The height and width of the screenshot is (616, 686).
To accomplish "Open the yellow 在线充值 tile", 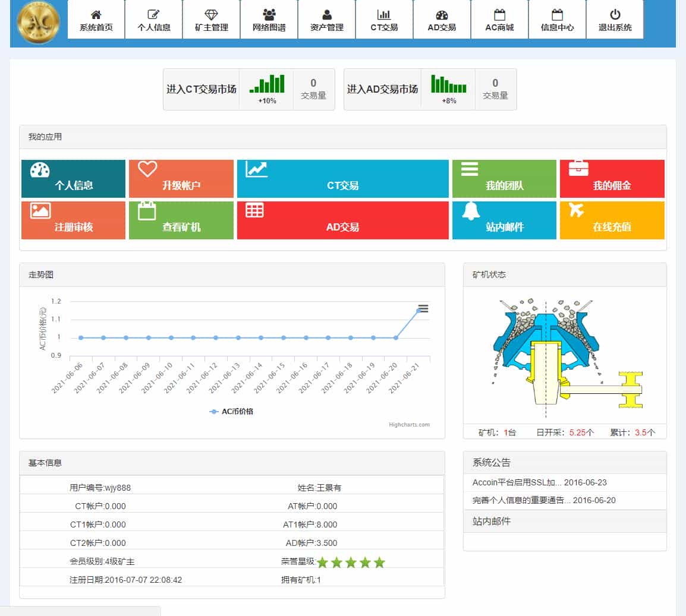I will 612,220.
